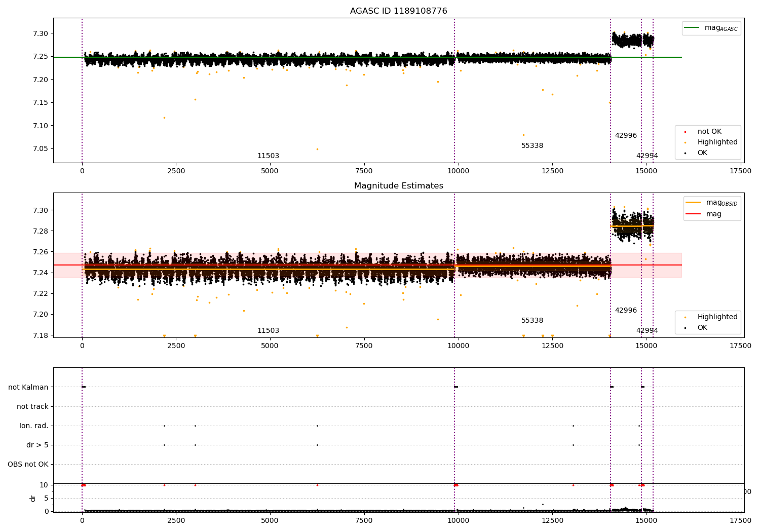The width and height of the screenshot is (760, 532).
Task: Click obsid label 11503 in Magnitude Estimates plot
Action: (x=268, y=331)
